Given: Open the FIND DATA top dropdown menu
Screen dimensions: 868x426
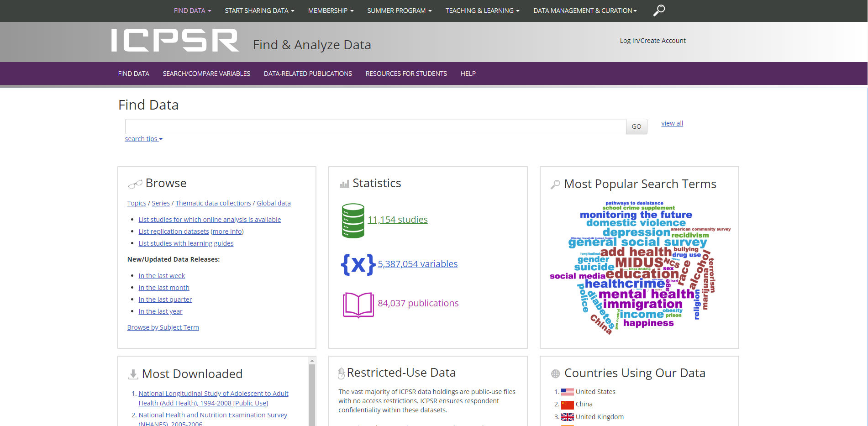Looking at the screenshot, I should 192,11.
